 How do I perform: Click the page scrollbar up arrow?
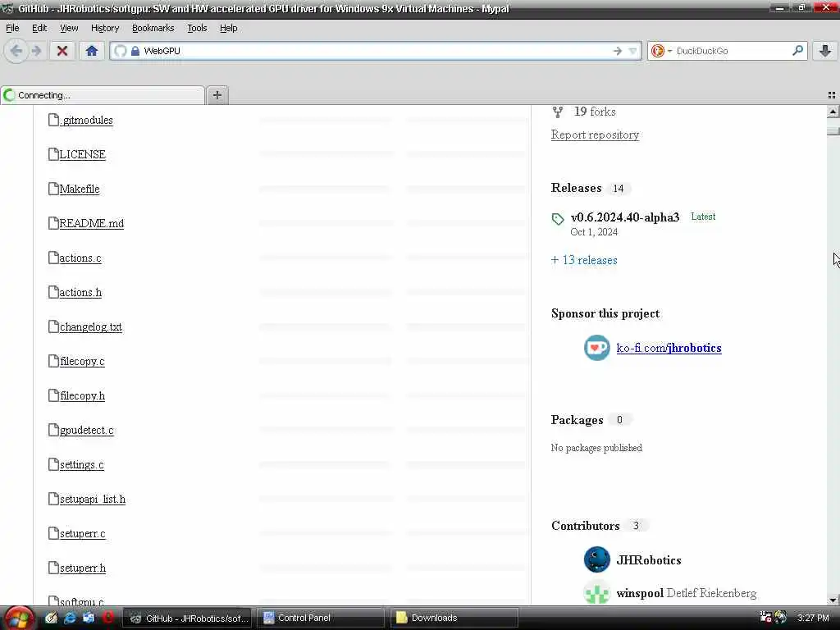coord(833,112)
